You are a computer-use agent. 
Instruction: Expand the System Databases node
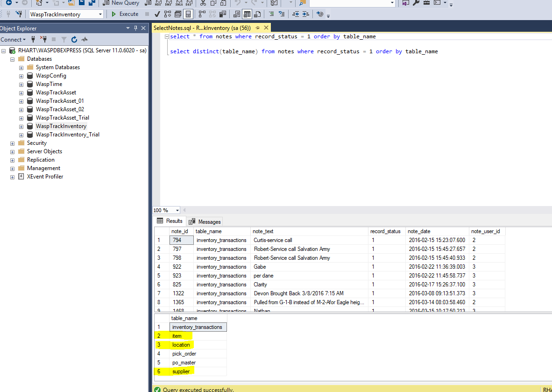[x=21, y=67]
